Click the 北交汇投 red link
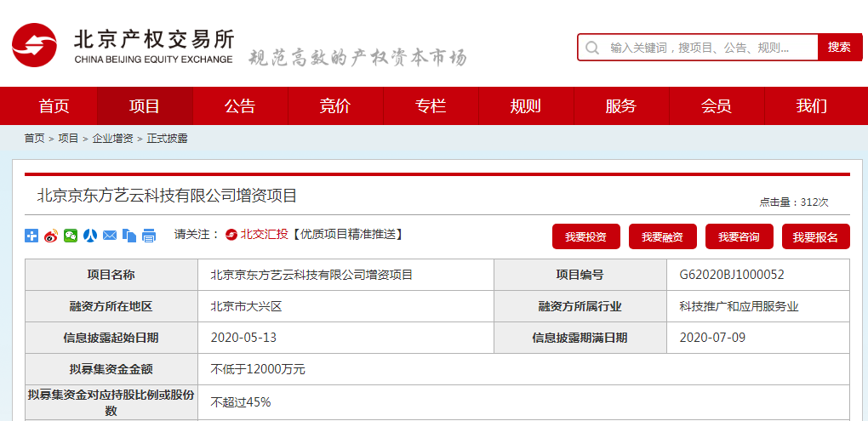This screenshot has width=868, height=421. 264,234
